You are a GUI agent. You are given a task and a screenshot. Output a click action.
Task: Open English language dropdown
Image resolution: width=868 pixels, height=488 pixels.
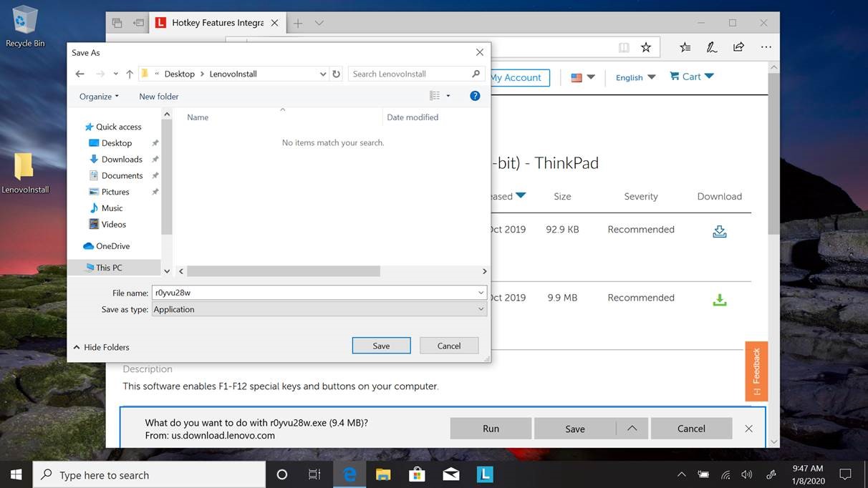(635, 77)
